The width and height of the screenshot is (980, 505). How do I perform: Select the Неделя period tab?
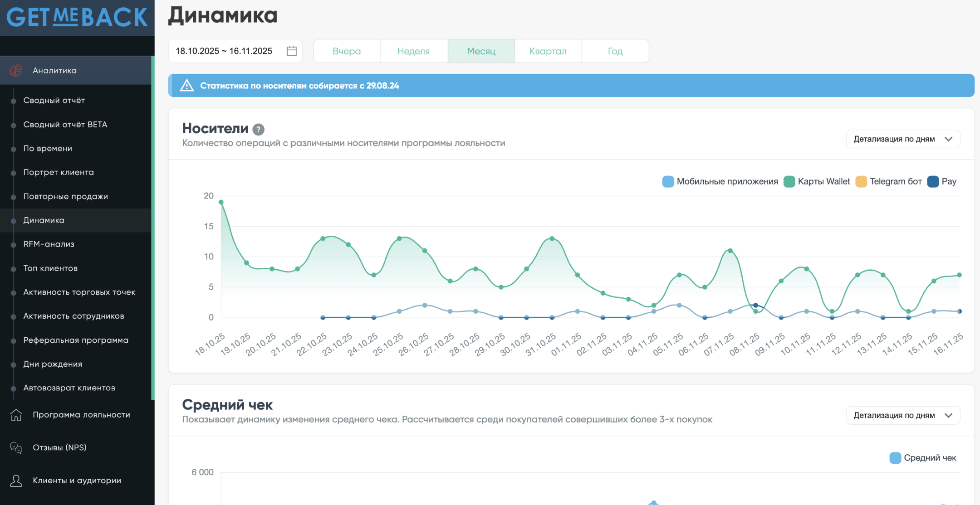pos(413,51)
